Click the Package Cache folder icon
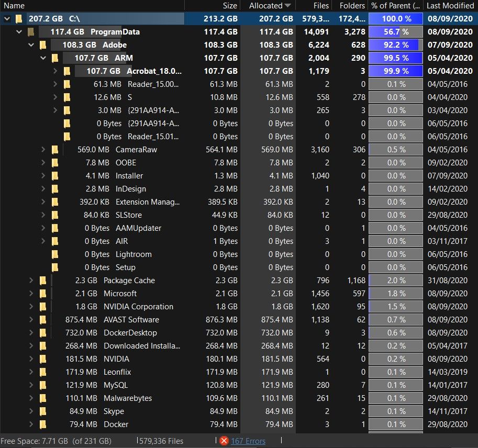Viewport: 478px width, 448px height. click(x=43, y=281)
